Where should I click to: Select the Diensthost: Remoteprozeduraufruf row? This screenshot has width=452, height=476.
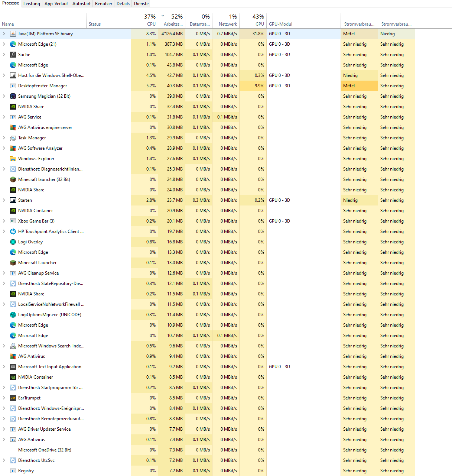coord(207,419)
